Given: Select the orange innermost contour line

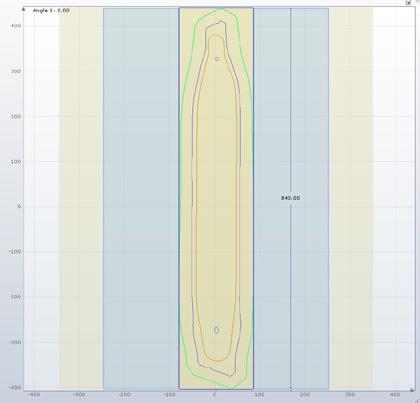Looking at the screenshot, I should point(197,200).
